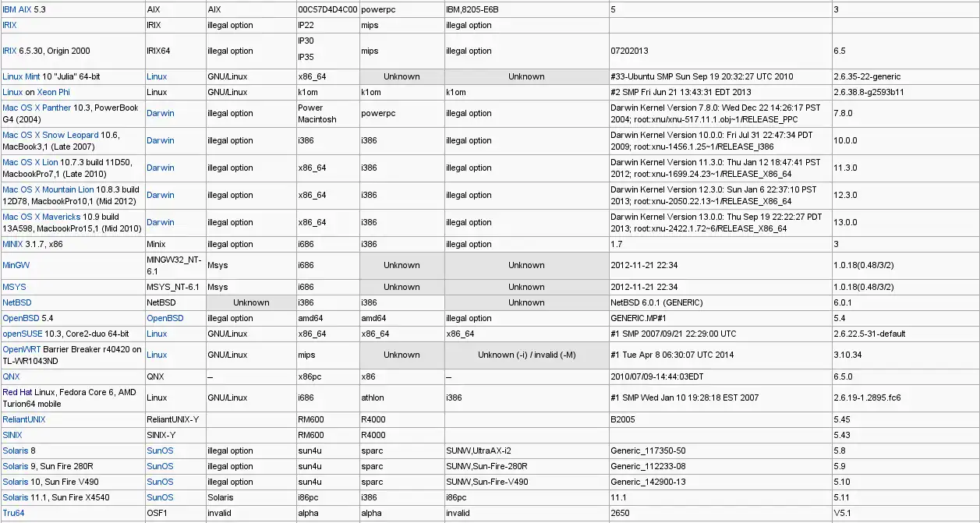Open the MINIX link
The width and height of the screenshot is (980, 523).
(x=13, y=244)
